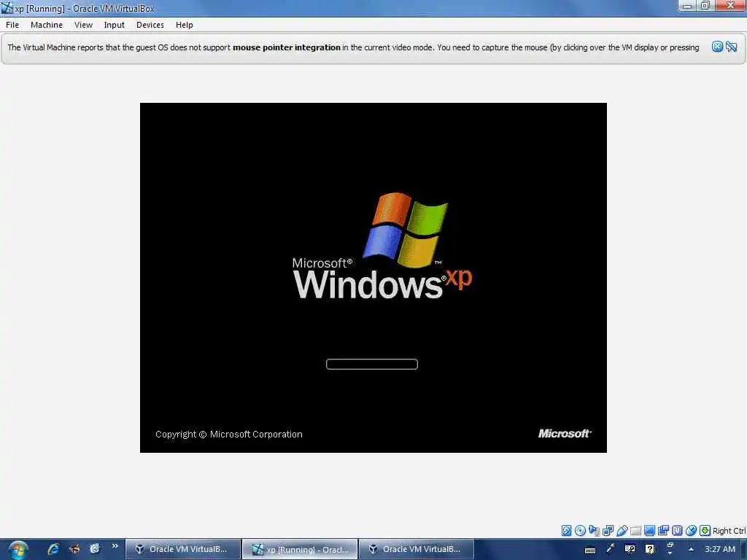The image size is (747, 560).
Task: Click the second quick launch icon
Action: click(74, 549)
